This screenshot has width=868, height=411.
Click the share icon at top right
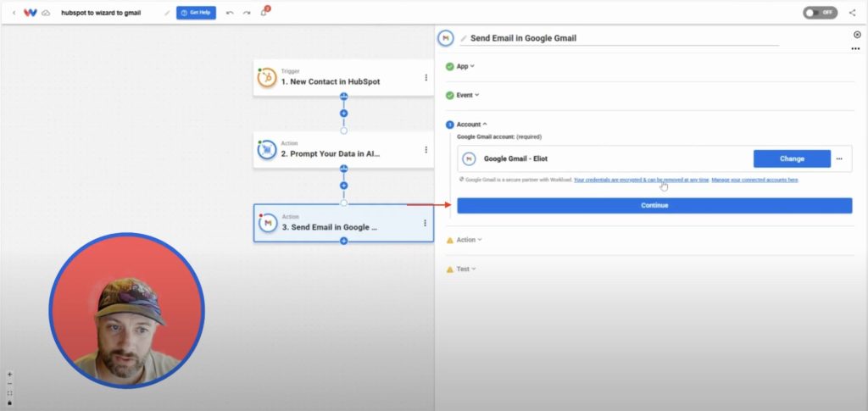852,13
